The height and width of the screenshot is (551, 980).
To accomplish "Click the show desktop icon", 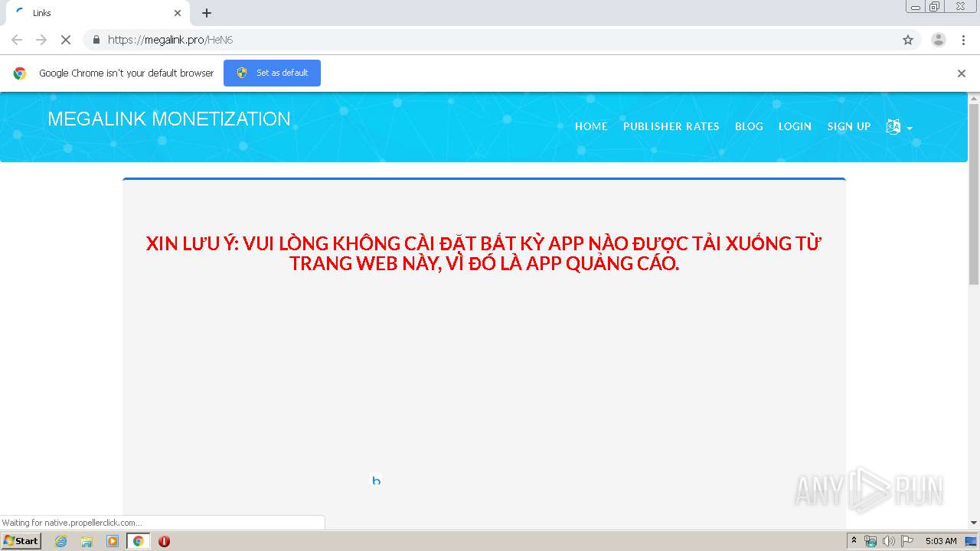I will [971, 541].
